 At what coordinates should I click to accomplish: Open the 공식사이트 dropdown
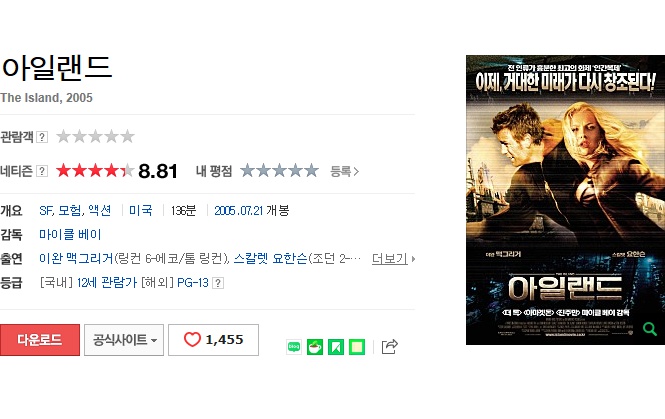click(x=124, y=340)
